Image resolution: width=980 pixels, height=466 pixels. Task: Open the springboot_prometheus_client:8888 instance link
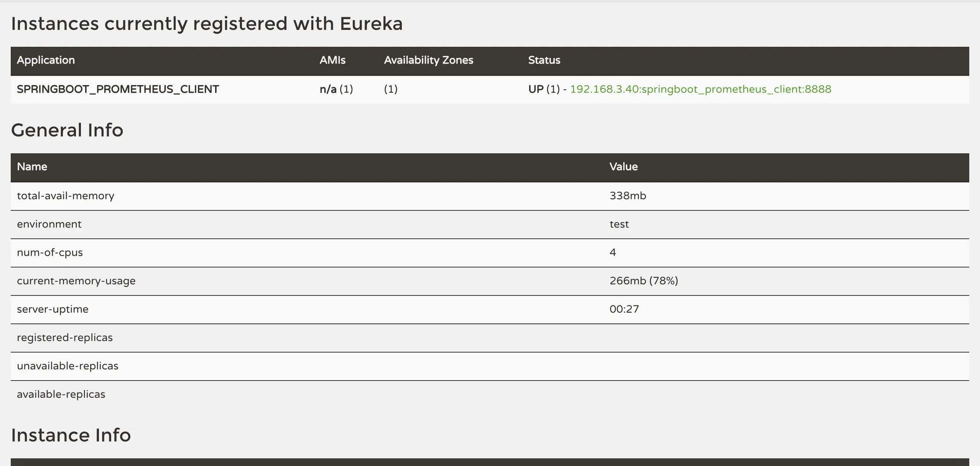[x=700, y=89]
